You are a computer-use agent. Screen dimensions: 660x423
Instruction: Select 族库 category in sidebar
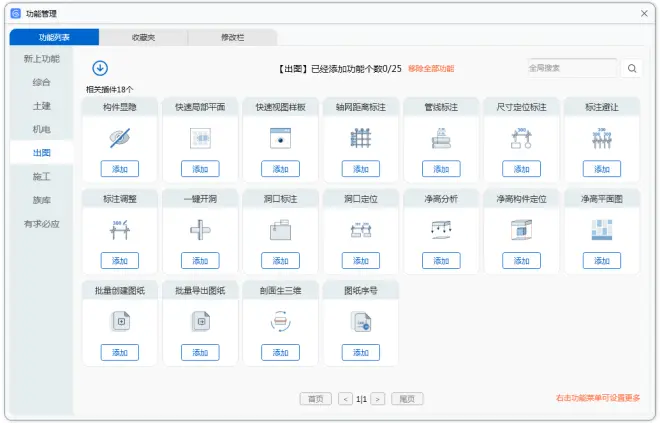tap(42, 200)
